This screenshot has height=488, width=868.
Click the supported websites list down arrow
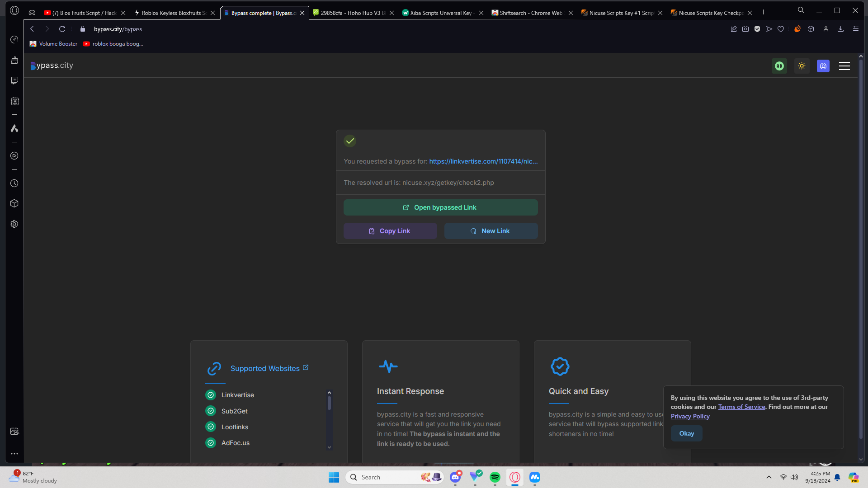pos(329,447)
